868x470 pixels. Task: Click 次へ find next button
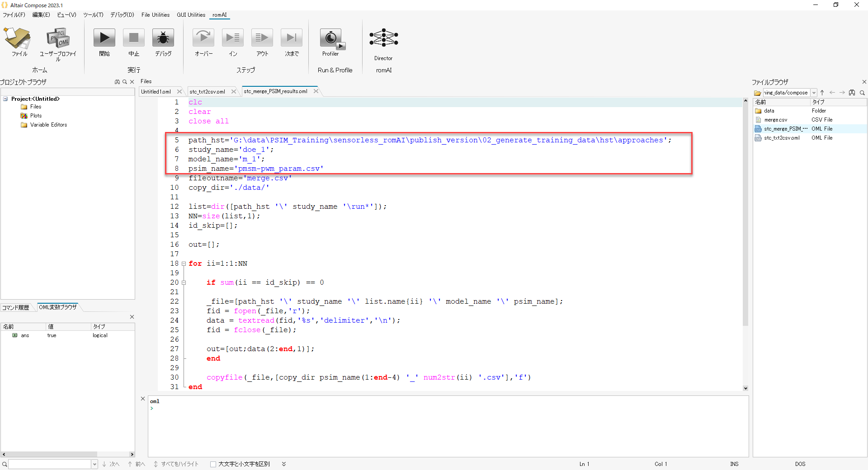coord(111,464)
